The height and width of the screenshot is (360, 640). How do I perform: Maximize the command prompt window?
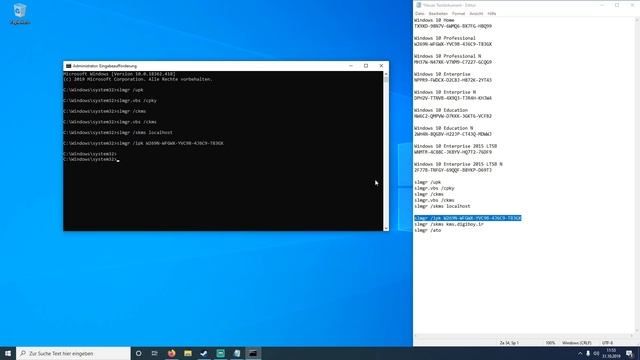(x=366, y=66)
